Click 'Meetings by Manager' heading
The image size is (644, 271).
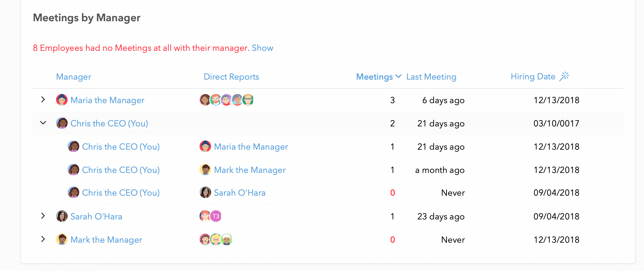click(x=87, y=18)
